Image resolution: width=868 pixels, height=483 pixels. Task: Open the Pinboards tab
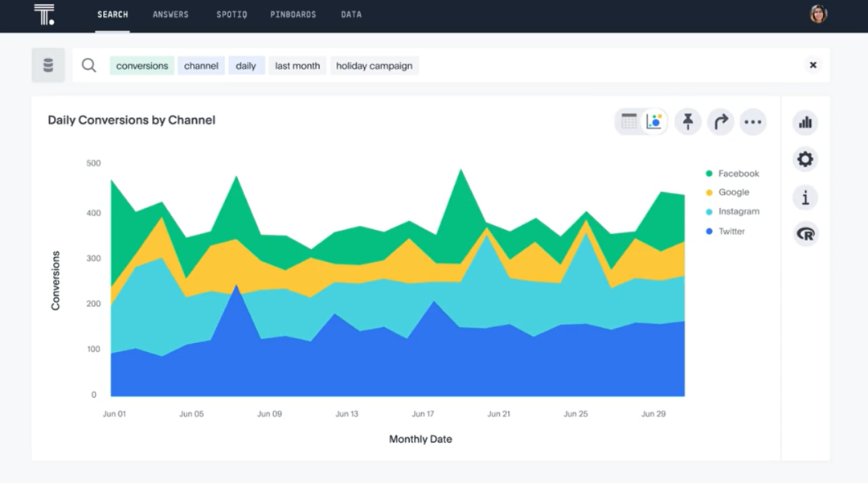[293, 14]
